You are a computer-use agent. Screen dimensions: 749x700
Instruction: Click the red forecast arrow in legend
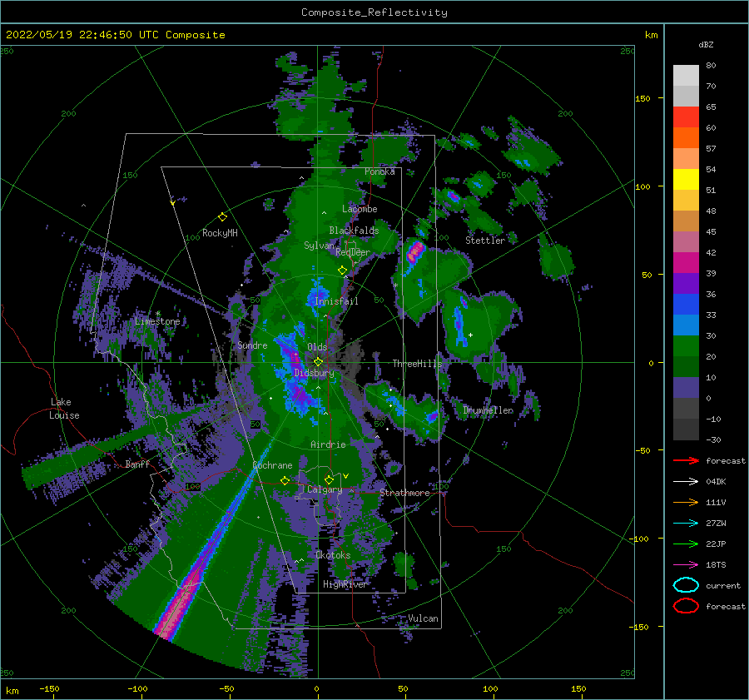pyautogui.click(x=686, y=460)
